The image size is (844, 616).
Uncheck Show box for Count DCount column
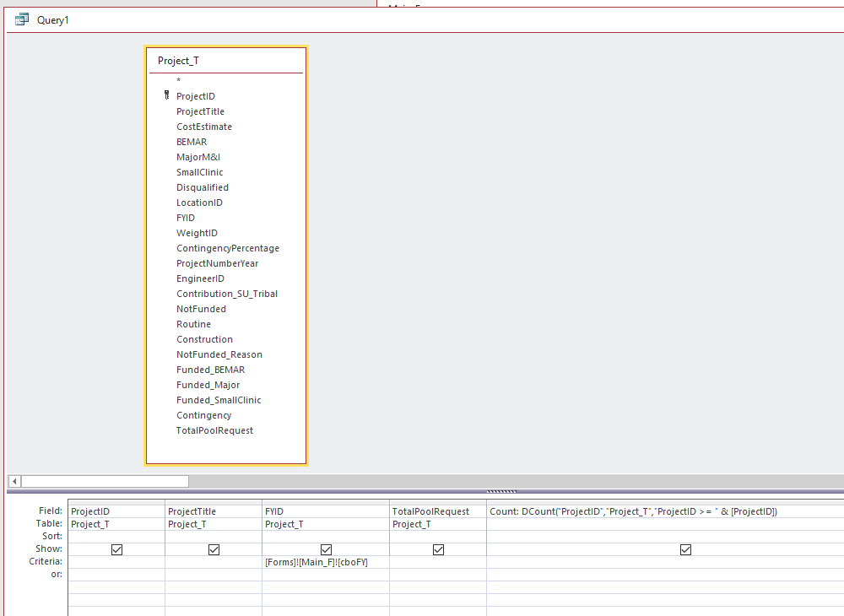tap(685, 549)
